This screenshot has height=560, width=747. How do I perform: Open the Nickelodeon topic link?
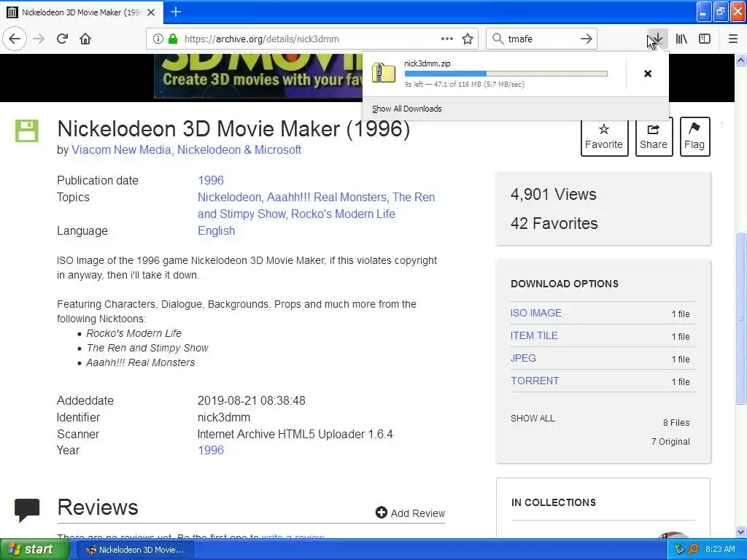[x=229, y=197]
